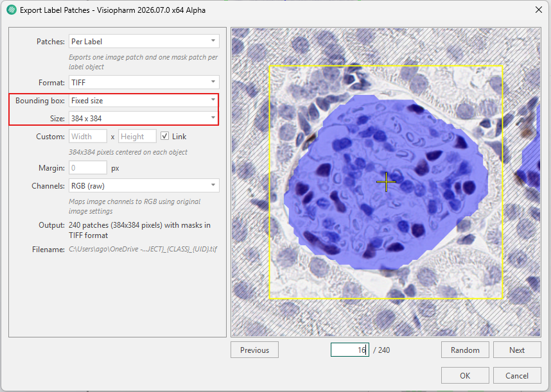Open the Size dropdown showing 384 x 384

144,118
